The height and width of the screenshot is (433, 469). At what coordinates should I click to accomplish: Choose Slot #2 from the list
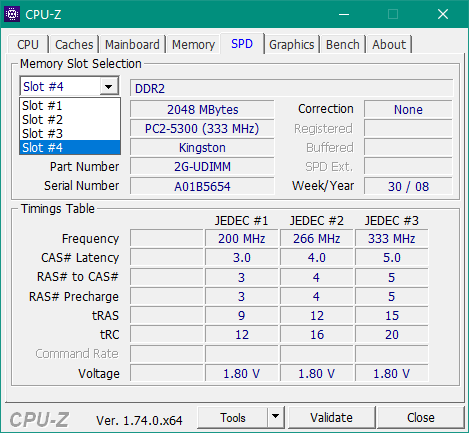click(x=70, y=120)
